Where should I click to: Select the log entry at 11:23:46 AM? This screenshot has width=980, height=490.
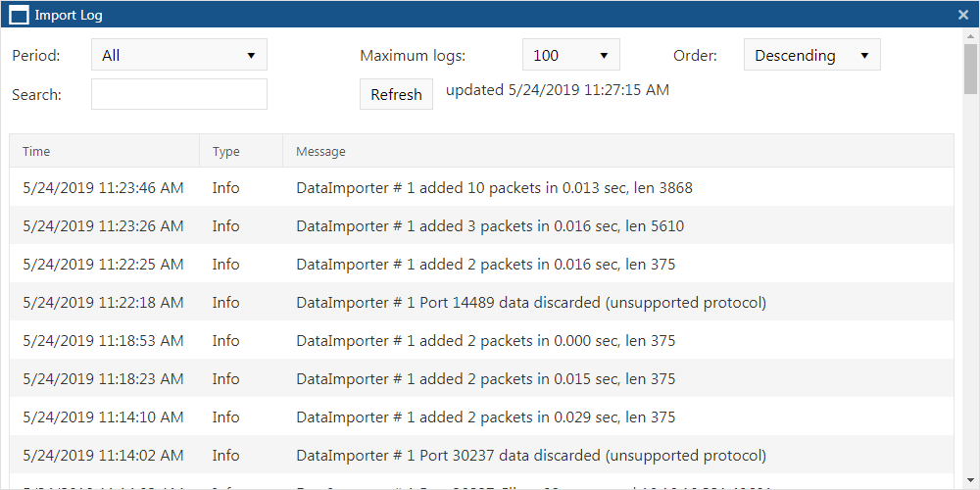pos(480,188)
